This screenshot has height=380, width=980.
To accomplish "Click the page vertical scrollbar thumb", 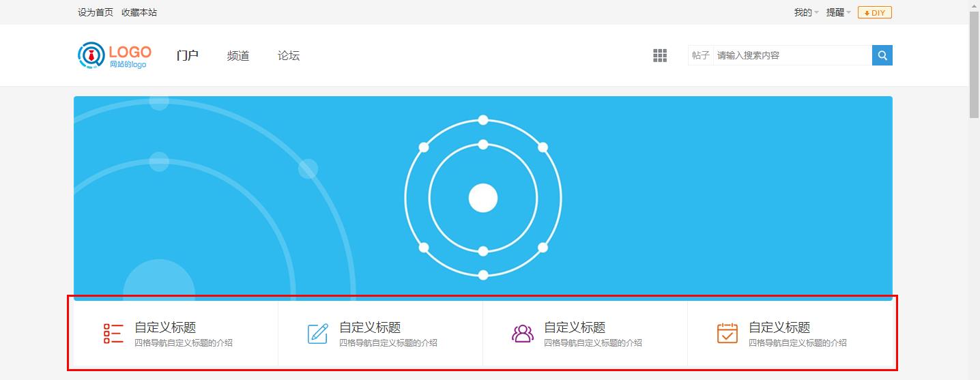I will (975, 65).
